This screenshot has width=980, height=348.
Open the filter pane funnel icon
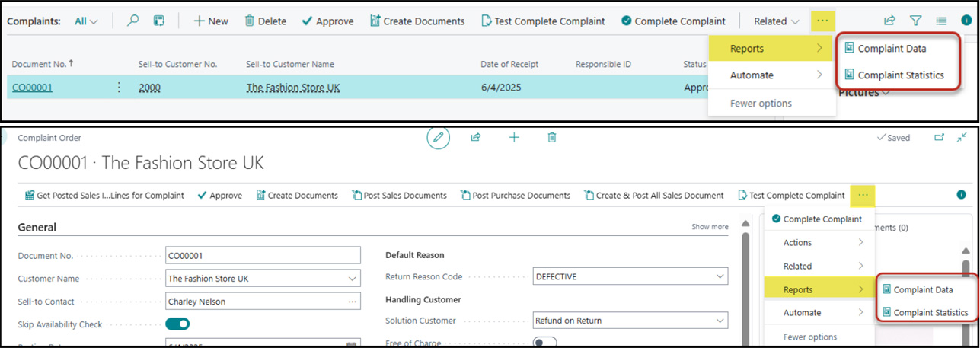(x=916, y=21)
